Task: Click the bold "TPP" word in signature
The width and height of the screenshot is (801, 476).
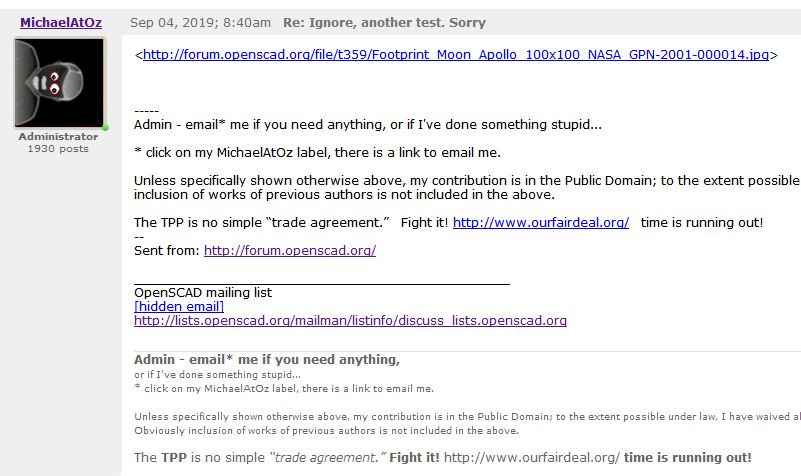Action: (174, 457)
